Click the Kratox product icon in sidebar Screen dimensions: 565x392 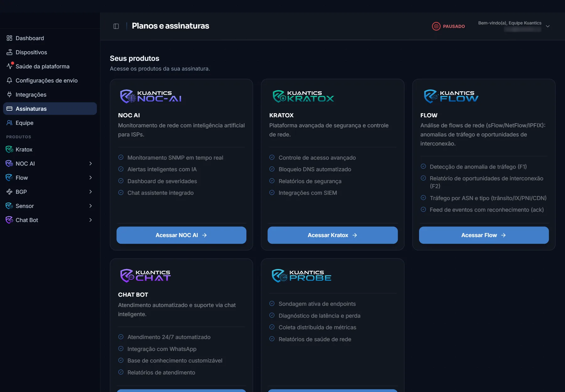click(9, 149)
